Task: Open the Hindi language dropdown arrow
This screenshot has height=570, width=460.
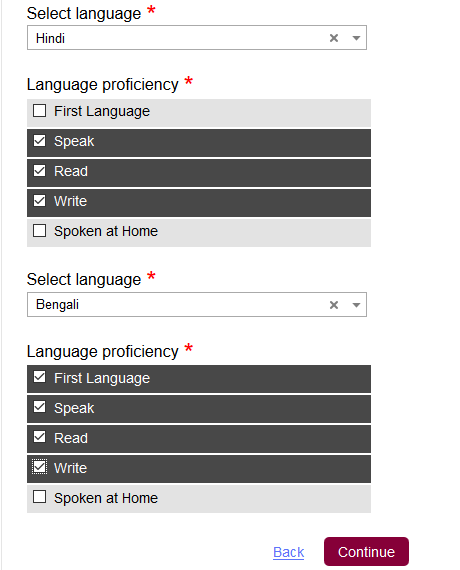Action: [356, 38]
